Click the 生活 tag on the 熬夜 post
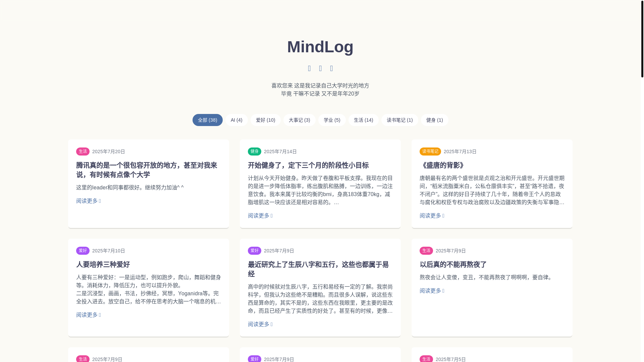This screenshot has width=644, height=362. tap(426, 251)
